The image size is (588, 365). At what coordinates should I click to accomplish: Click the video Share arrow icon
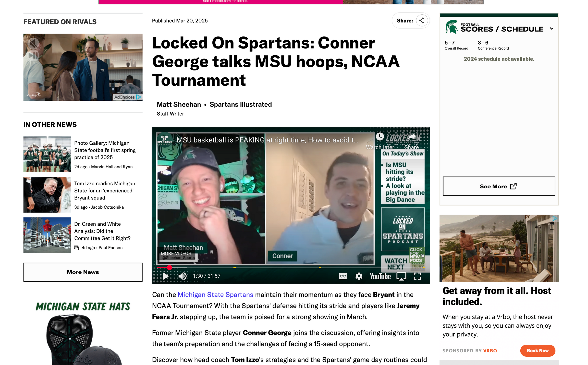tap(412, 137)
